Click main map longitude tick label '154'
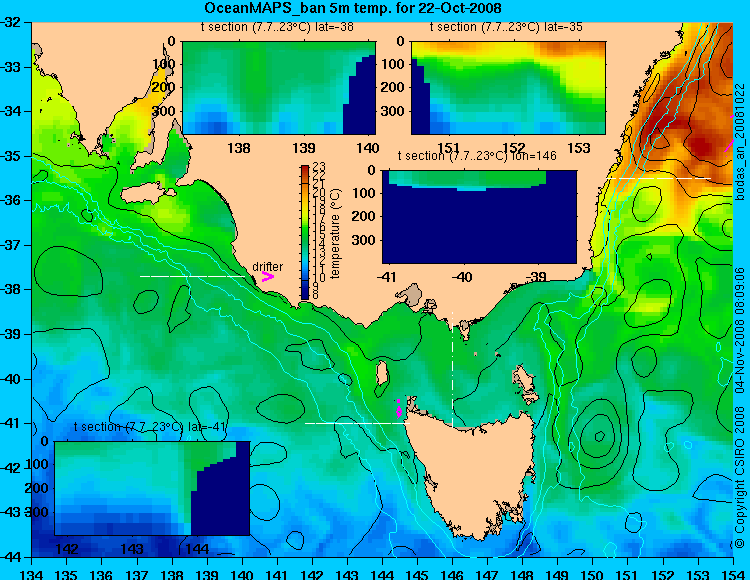 pos(733,574)
